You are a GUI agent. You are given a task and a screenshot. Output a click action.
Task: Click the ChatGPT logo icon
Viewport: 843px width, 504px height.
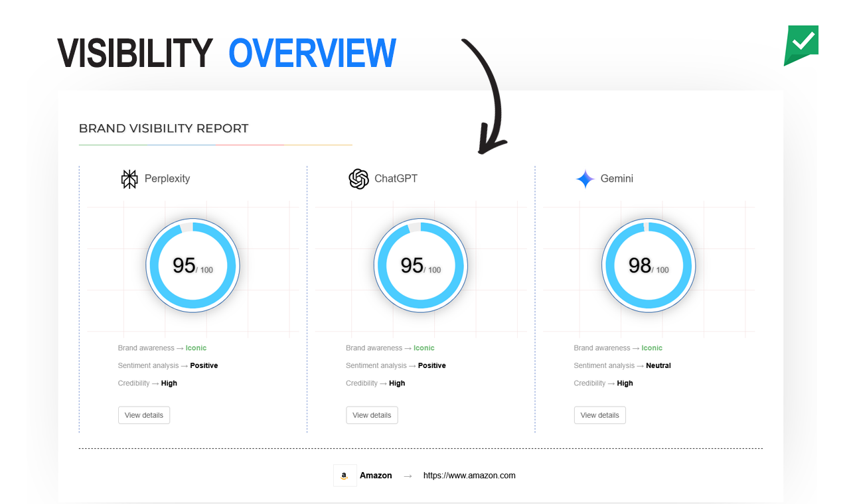(x=358, y=178)
